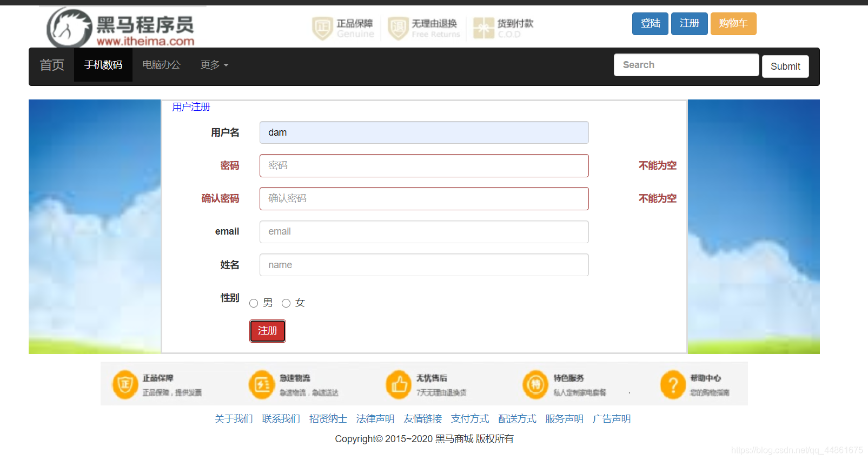Open the 配送方式 footer link

(517, 419)
